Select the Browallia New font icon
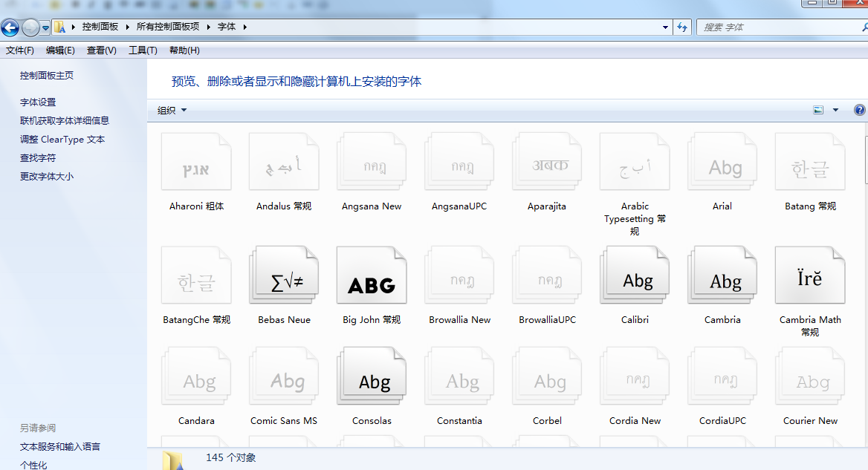The image size is (868, 470). 459,275
